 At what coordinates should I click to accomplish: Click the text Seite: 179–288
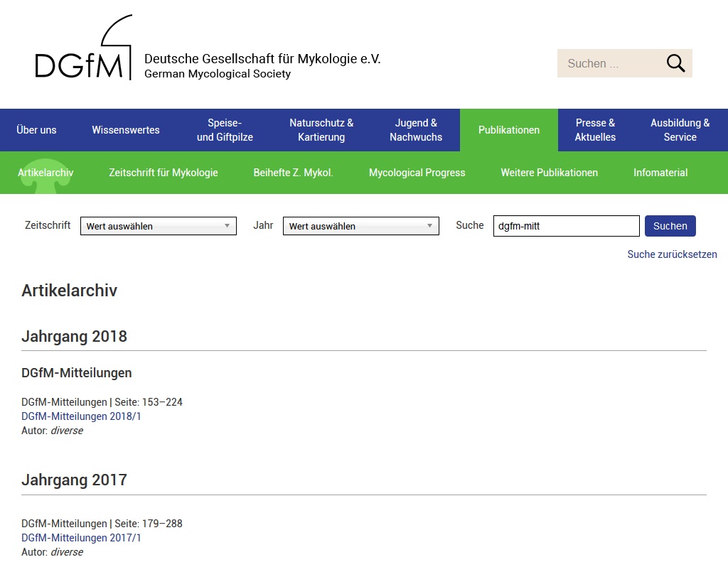pos(149,524)
